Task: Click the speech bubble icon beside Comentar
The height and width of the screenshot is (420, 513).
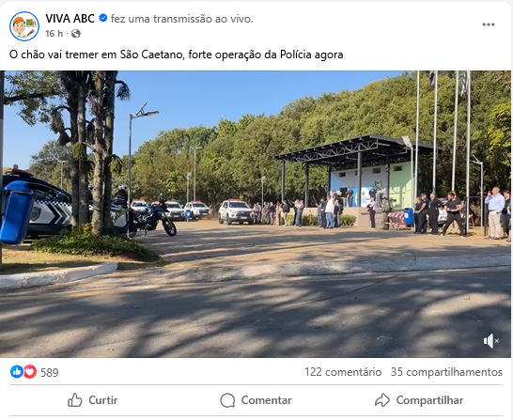Action: [227, 400]
